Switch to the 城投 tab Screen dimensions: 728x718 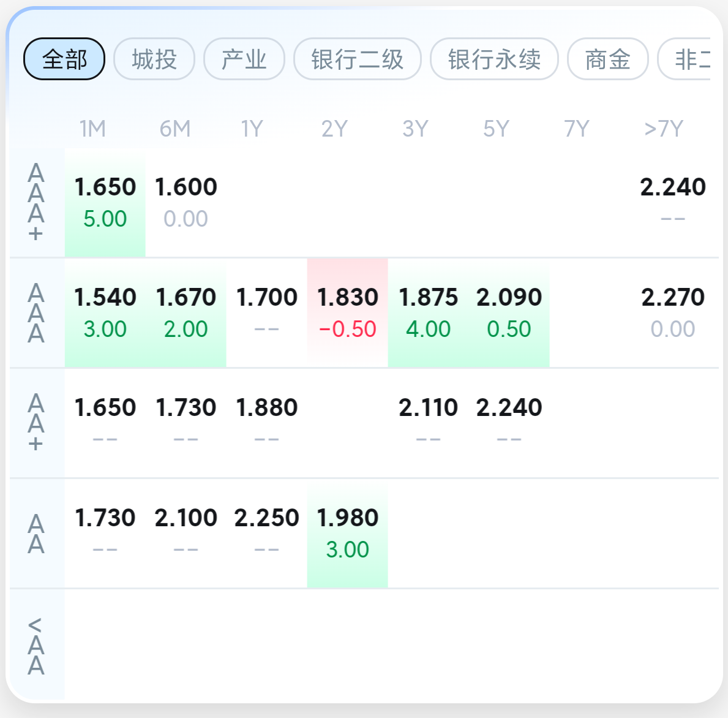point(154,59)
